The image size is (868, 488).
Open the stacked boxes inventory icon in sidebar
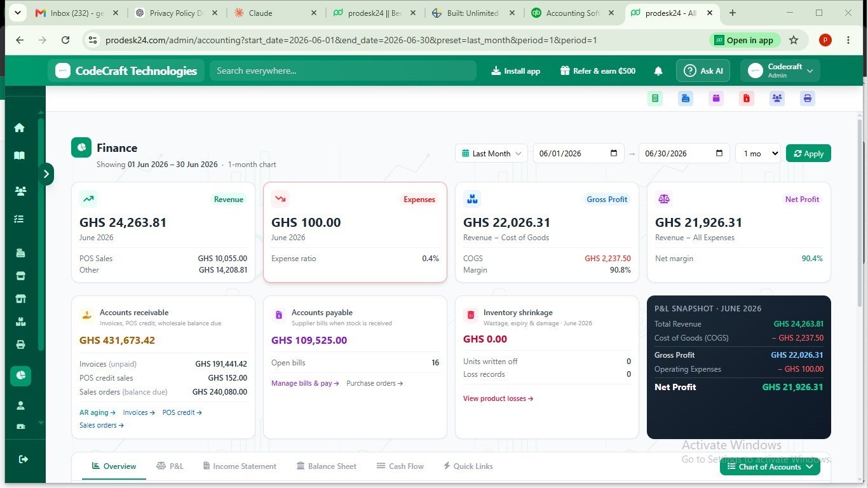pyautogui.click(x=20, y=322)
